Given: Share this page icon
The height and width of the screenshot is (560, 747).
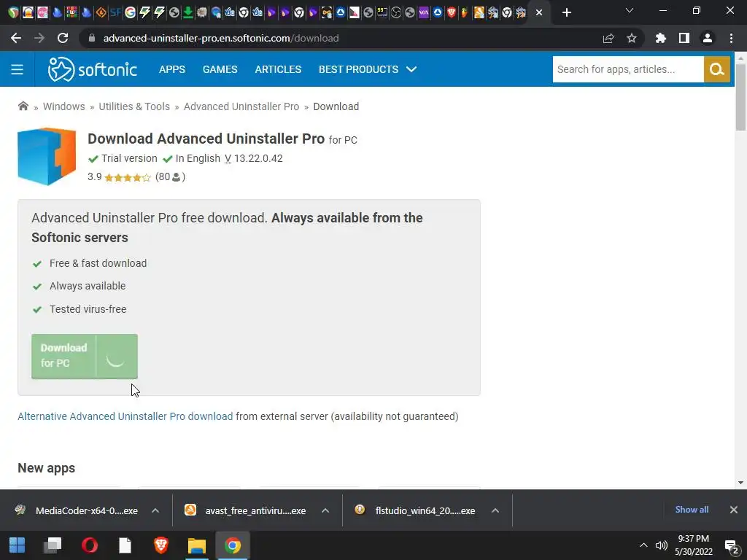Looking at the screenshot, I should 608,38.
